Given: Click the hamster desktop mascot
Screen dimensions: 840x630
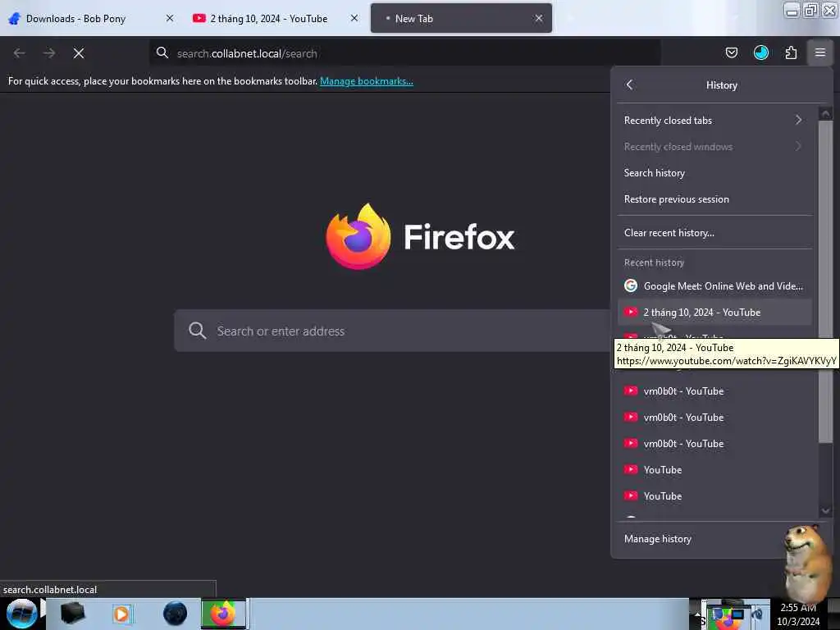Looking at the screenshot, I should click(x=808, y=563).
